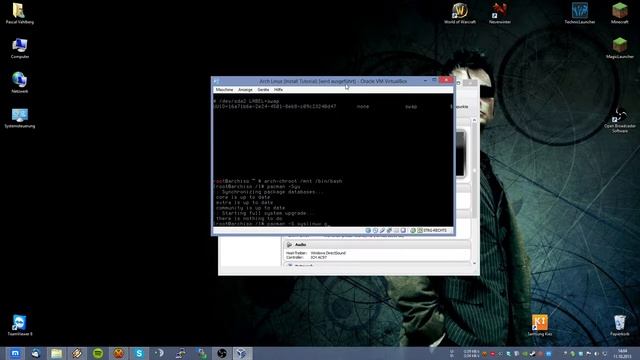Click 'extra is up to date' terminal line
Image resolution: width=640 pixels, height=360 pixels.
tap(244, 202)
